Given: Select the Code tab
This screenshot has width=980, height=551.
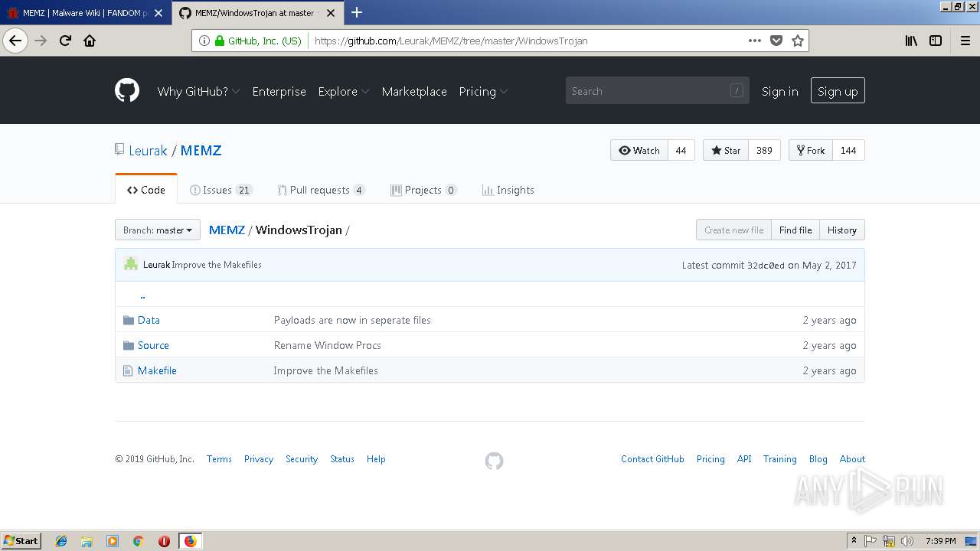Looking at the screenshot, I should click(146, 190).
